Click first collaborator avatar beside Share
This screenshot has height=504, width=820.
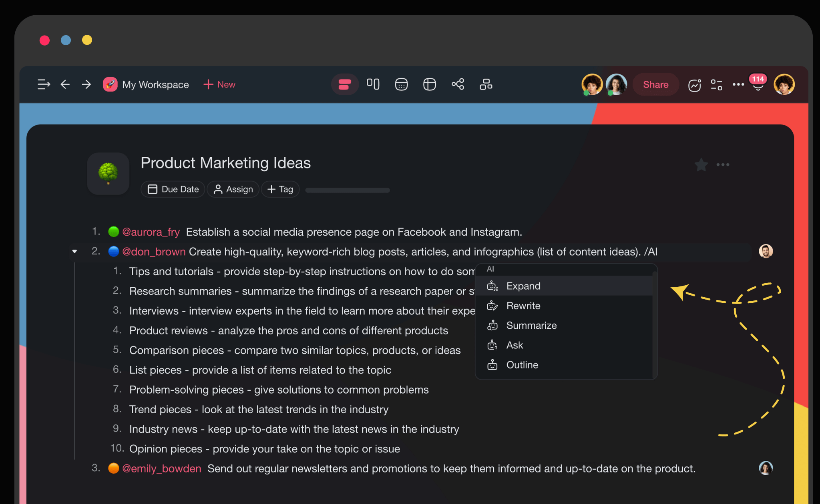[x=592, y=84]
